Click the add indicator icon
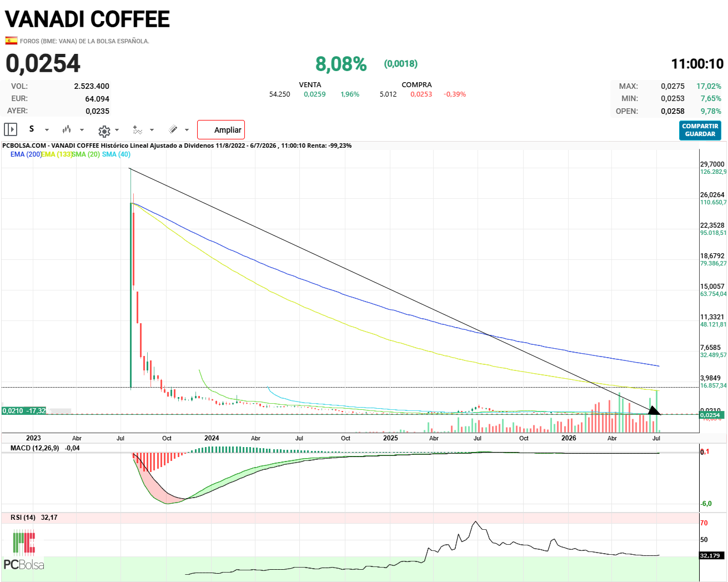 pos(138,130)
